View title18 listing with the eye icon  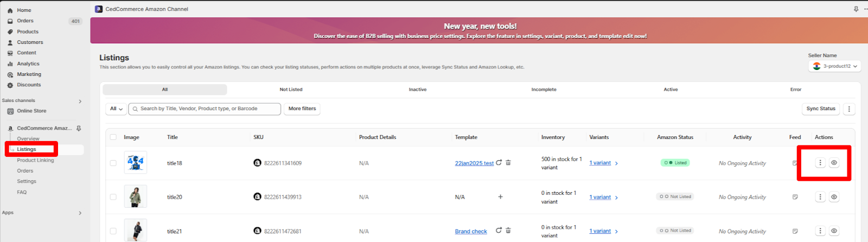click(x=834, y=163)
